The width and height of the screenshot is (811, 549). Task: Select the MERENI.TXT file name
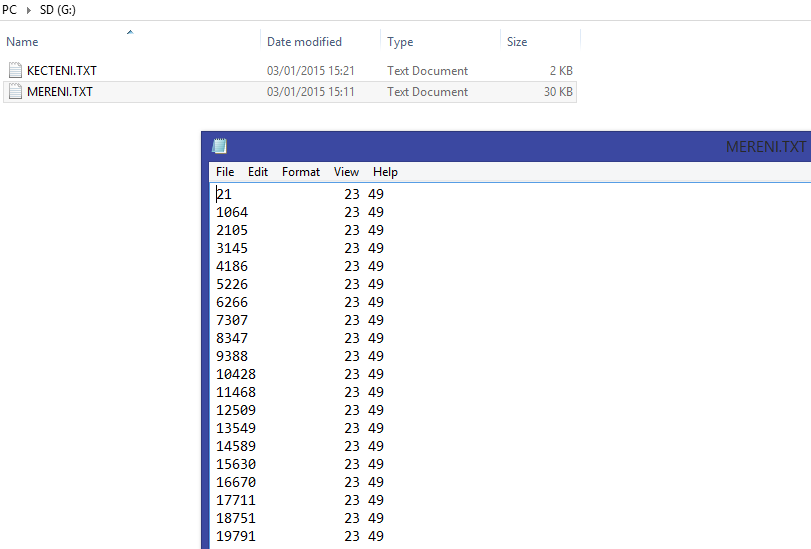(60, 92)
